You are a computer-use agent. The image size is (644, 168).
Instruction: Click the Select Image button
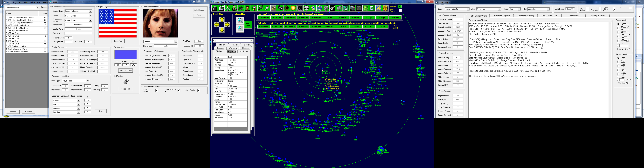tap(199, 10)
